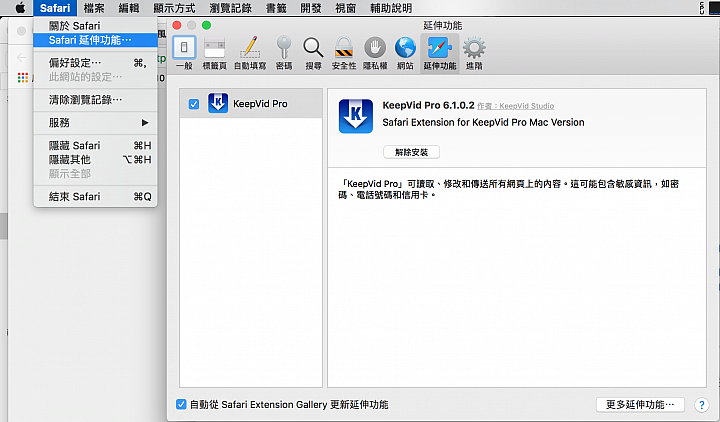Viewport: 720px width, 422px height.
Task: Choose 隱藏 Safari menu item
Action: tap(95, 146)
